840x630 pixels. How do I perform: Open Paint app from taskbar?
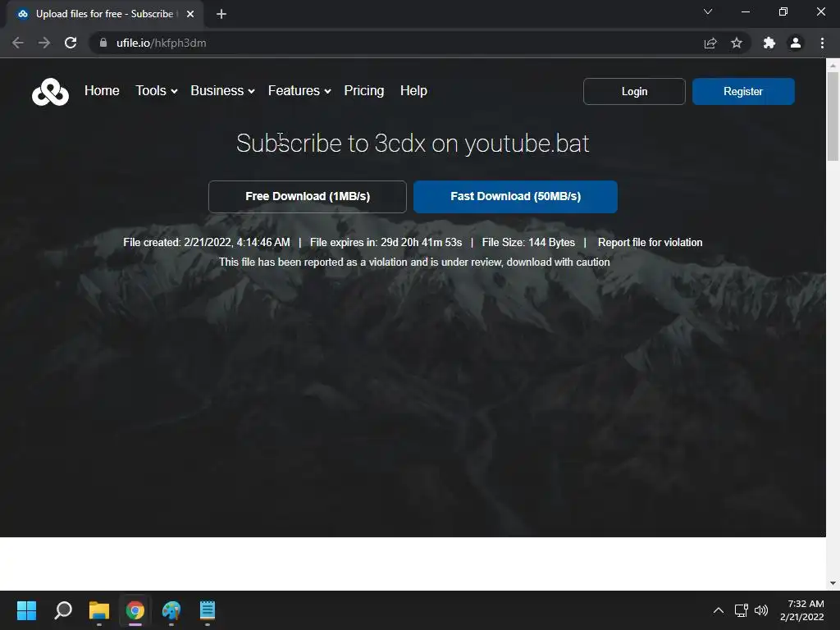(171, 610)
